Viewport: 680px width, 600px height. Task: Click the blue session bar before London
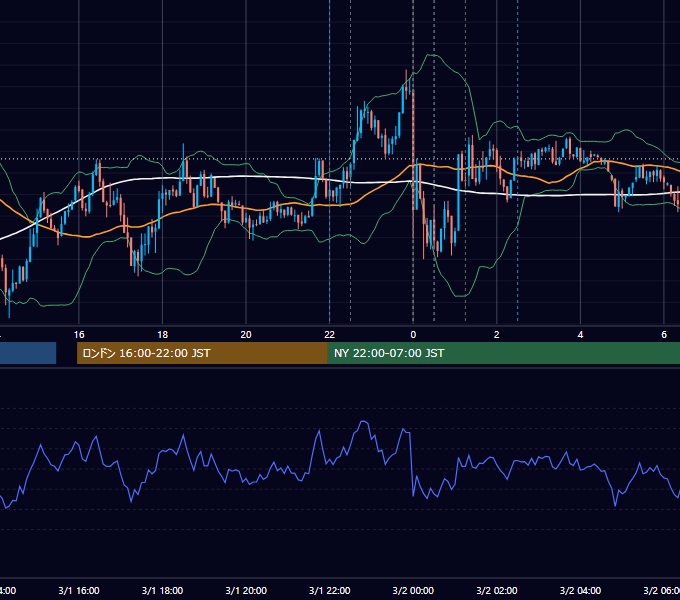[x=28, y=353]
